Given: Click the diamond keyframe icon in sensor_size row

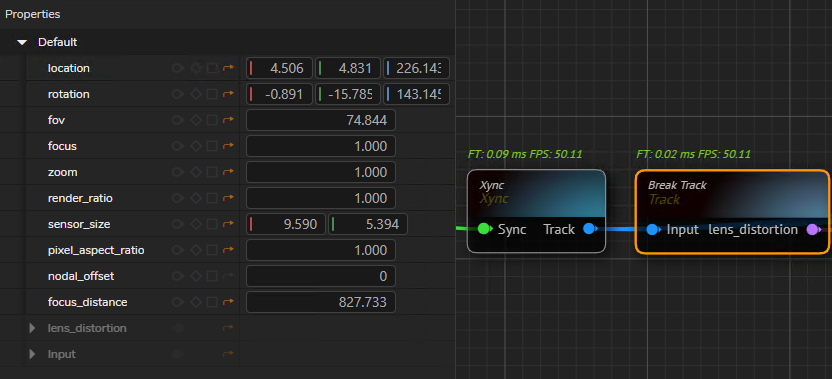Looking at the screenshot, I should (196, 224).
